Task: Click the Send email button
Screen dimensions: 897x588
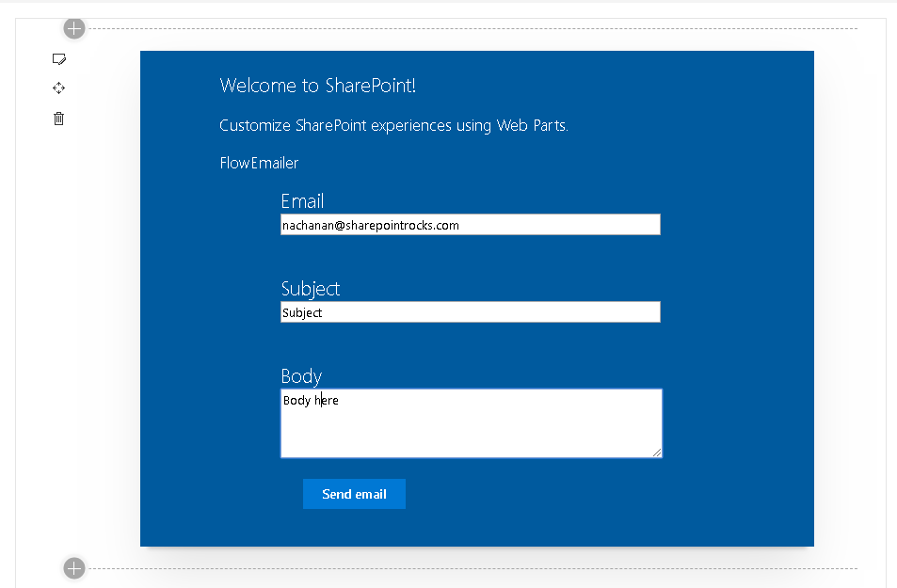Action: coord(354,494)
